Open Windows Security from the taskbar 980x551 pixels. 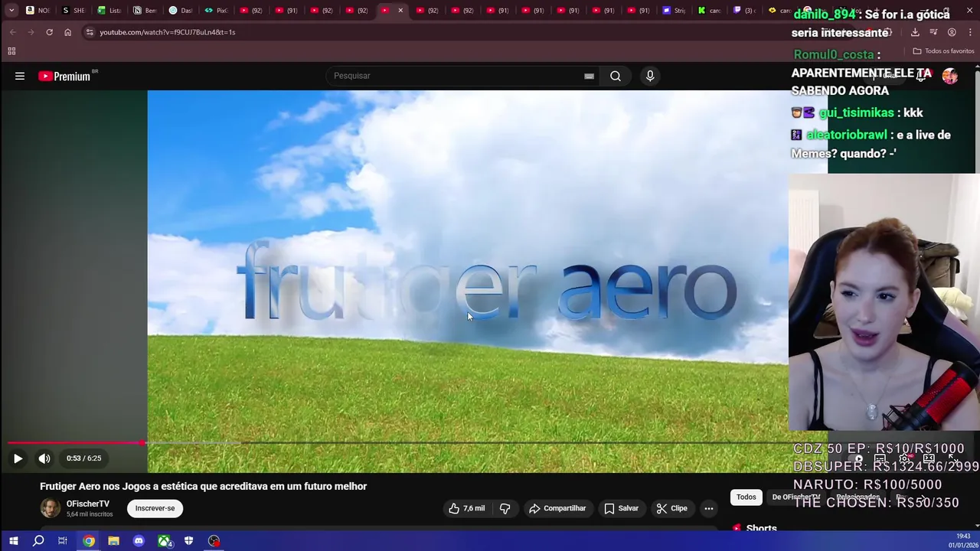pyautogui.click(x=188, y=541)
